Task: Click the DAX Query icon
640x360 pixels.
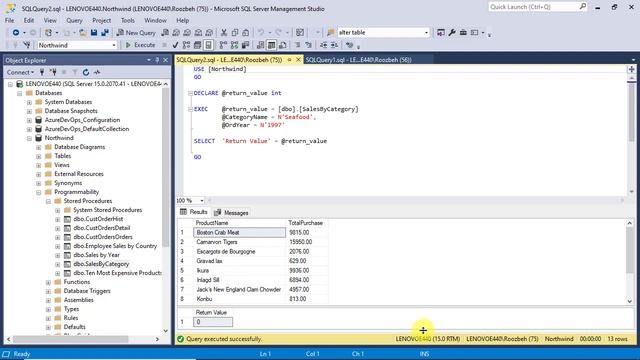Action: pyautogui.click(x=209, y=33)
